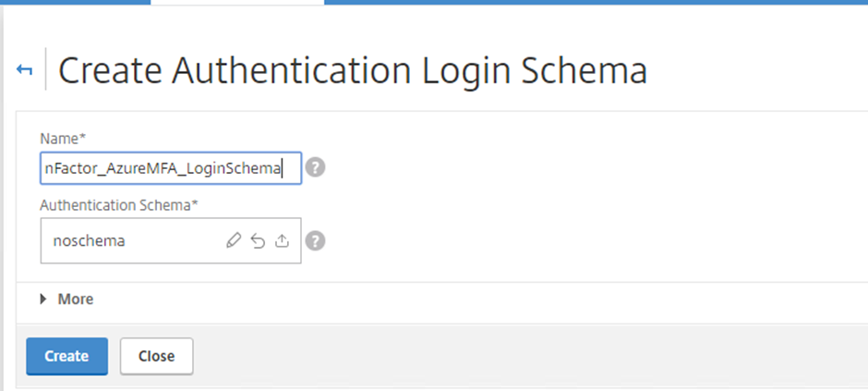Screen dimensions: 868x391
Task: Click the Name* field label
Action: pyautogui.click(x=63, y=138)
